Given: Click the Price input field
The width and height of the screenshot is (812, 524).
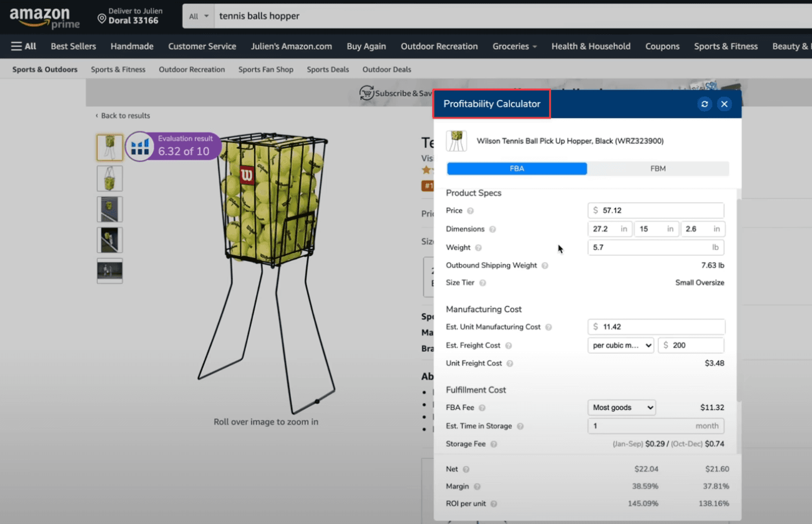Looking at the screenshot, I should [x=656, y=210].
